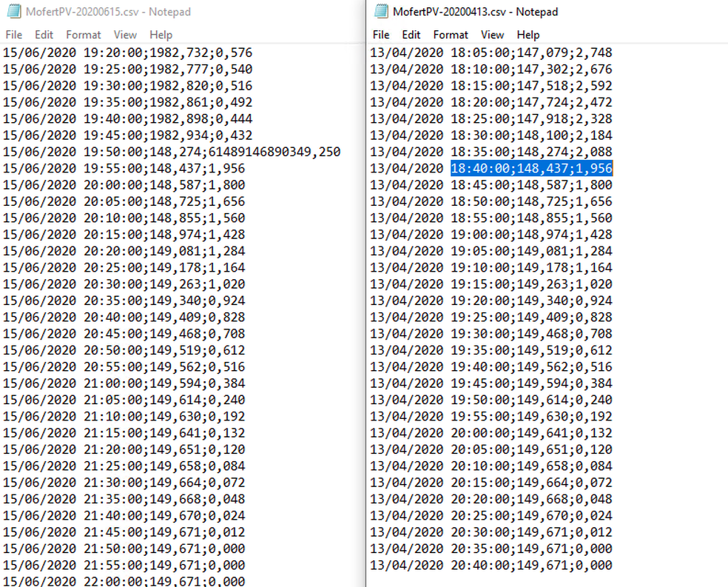Image resolution: width=728 pixels, height=587 pixels.
Task: Open File menu in MofertPV-20200413.csv window
Action: 381,35
